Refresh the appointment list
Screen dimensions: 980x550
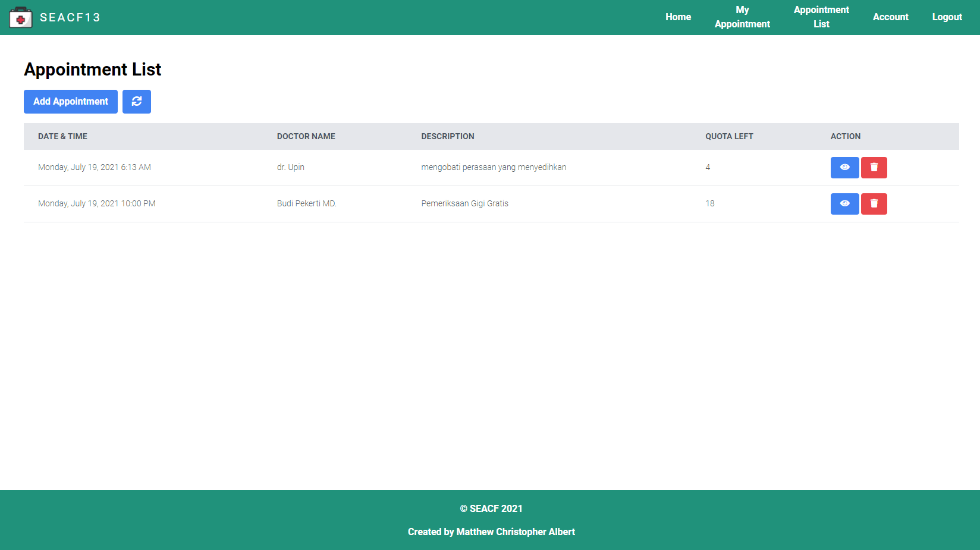137,102
